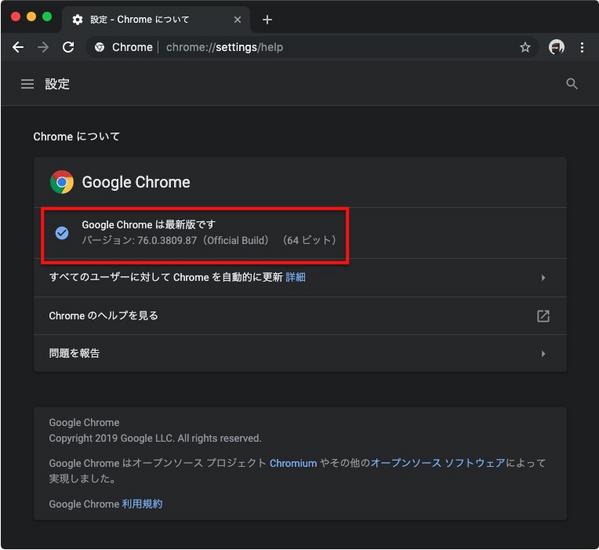The width and height of the screenshot is (599, 550).
Task: Search settings with magnifier icon
Action: 571,84
